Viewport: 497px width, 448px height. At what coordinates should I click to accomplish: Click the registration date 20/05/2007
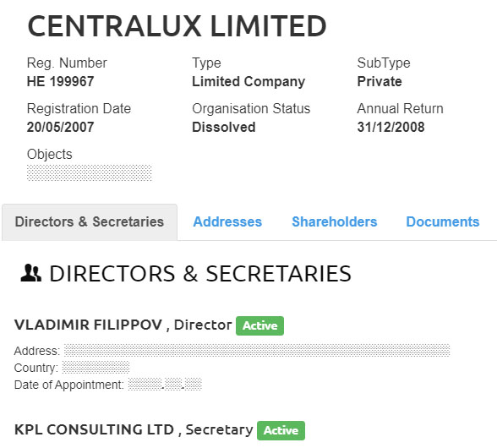[60, 127]
